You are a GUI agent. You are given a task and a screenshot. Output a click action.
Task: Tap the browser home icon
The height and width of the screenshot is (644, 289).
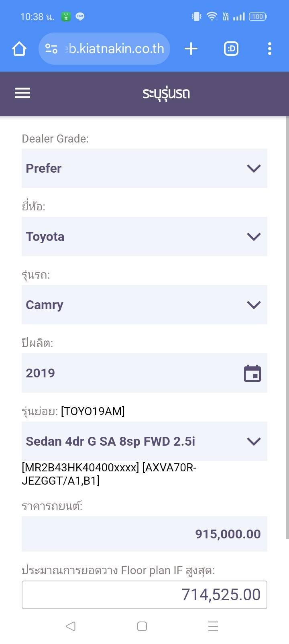[x=19, y=49]
